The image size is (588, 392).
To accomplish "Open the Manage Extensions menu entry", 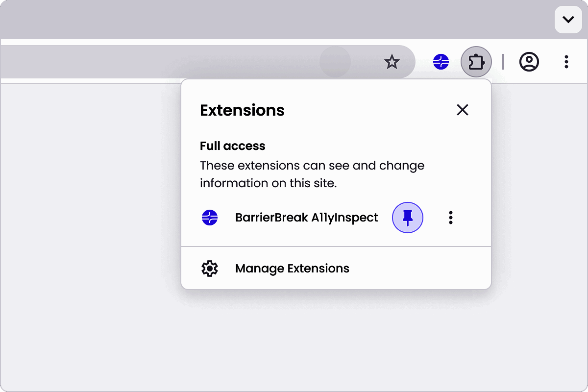I will click(x=292, y=269).
